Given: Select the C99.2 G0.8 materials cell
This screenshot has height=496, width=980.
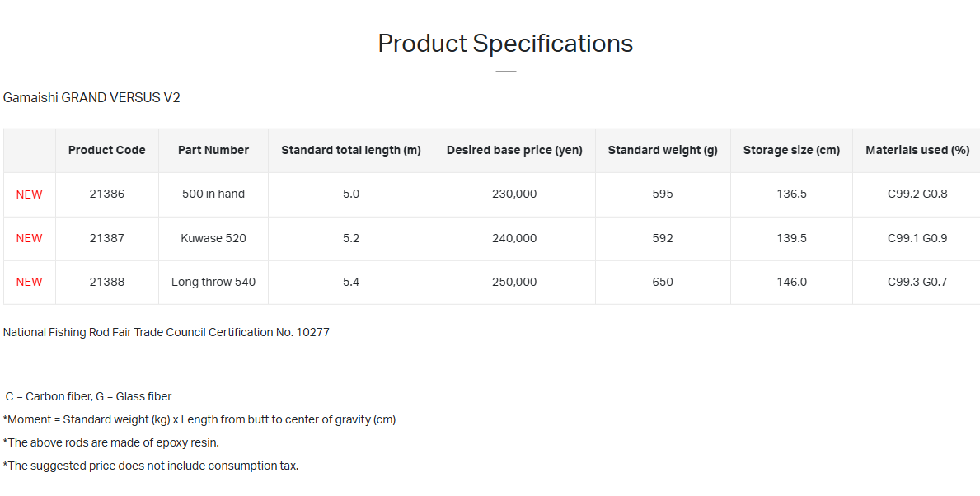Looking at the screenshot, I should [917, 194].
